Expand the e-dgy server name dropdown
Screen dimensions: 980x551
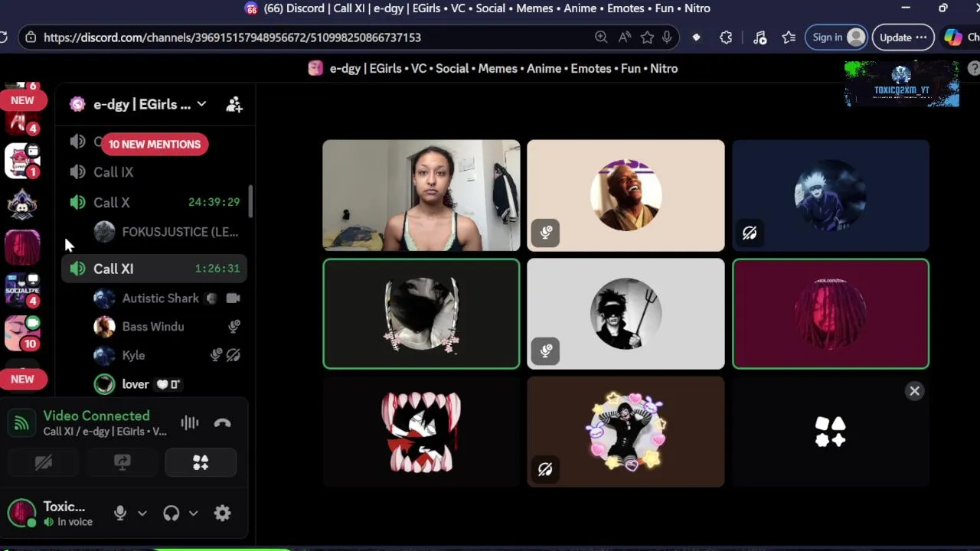(201, 104)
